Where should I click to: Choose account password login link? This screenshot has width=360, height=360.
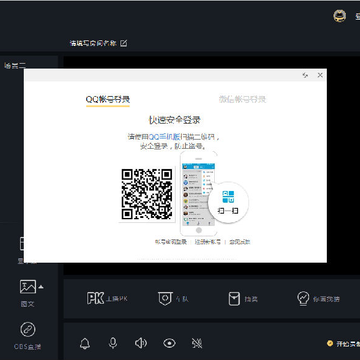pyautogui.click(x=171, y=242)
